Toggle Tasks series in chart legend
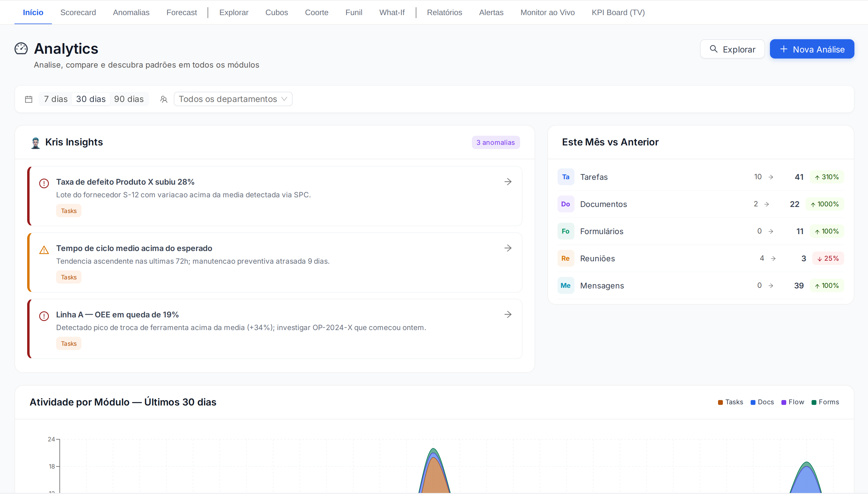The height and width of the screenshot is (496, 868). coord(730,402)
